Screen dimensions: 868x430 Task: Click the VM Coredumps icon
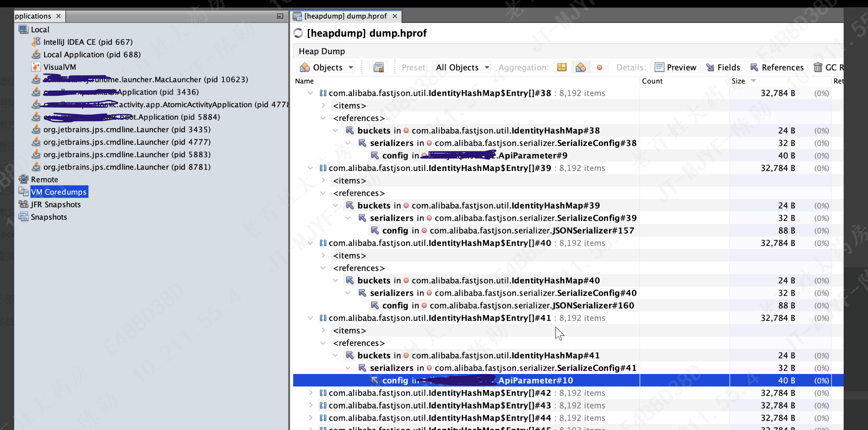tap(23, 192)
